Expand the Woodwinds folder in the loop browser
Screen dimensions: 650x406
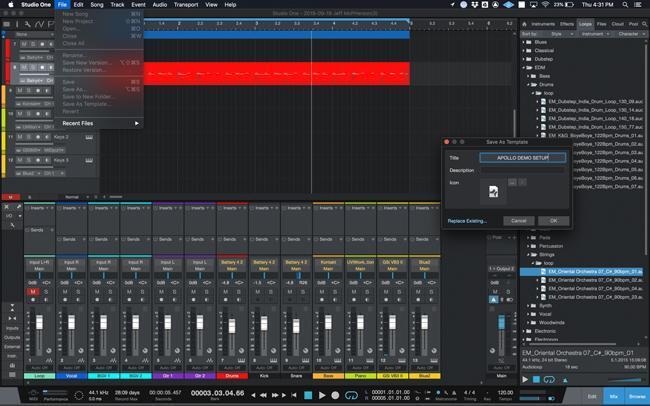tap(529, 323)
